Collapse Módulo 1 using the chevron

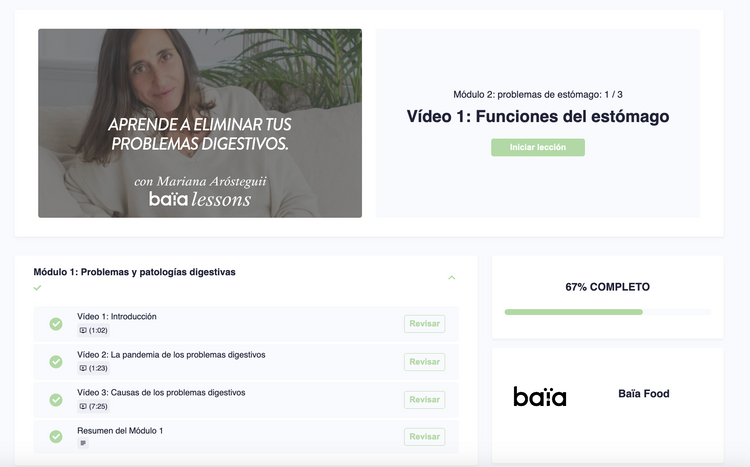452,277
